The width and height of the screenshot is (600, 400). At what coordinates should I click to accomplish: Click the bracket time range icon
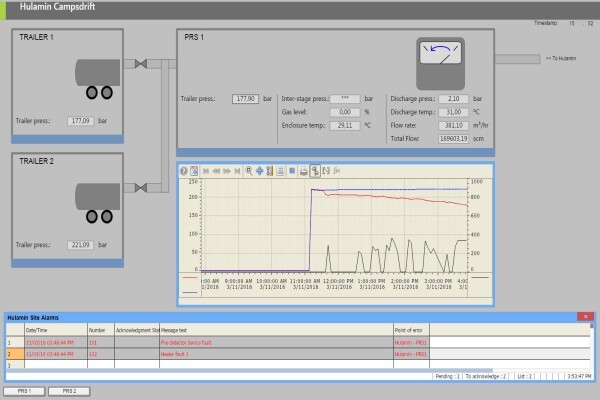(326, 171)
